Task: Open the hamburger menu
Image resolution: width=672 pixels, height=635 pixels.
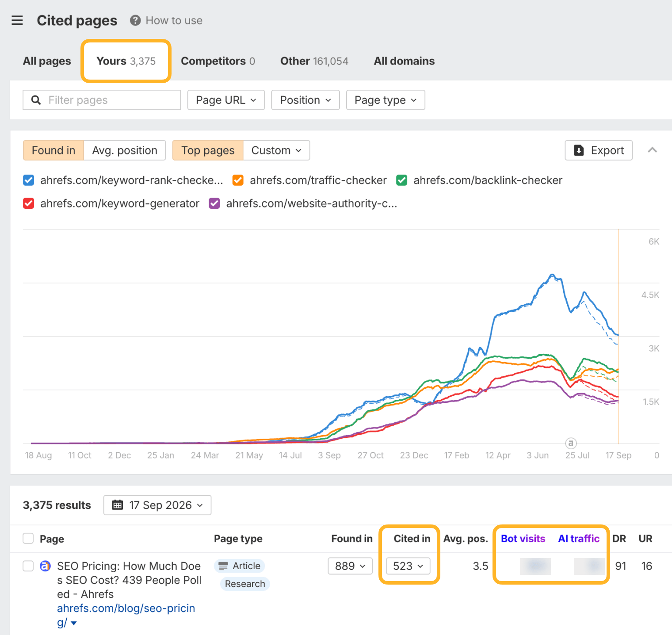Action: [x=17, y=20]
